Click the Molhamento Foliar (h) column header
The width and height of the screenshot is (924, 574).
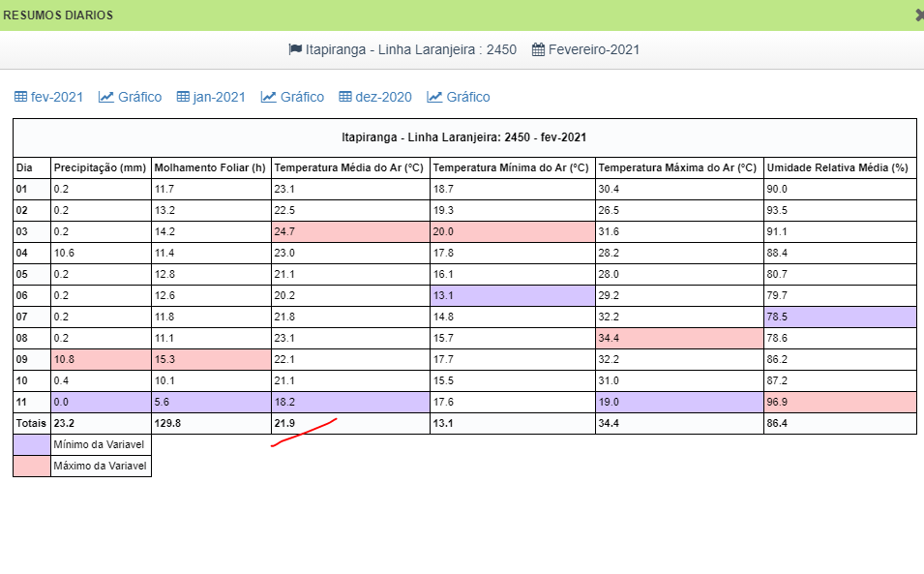(210, 167)
